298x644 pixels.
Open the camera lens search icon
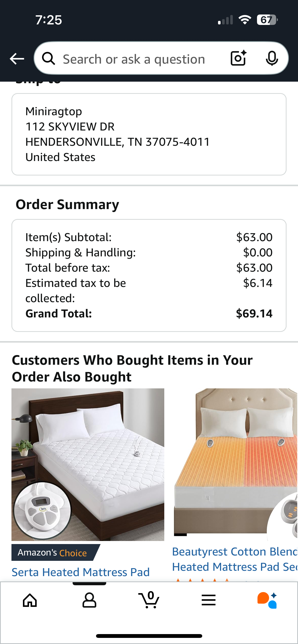coord(239,58)
